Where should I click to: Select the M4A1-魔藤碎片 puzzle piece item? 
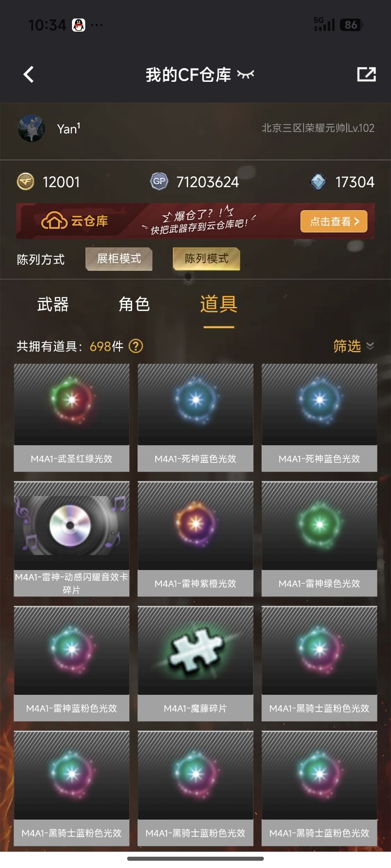click(x=195, y=664)
